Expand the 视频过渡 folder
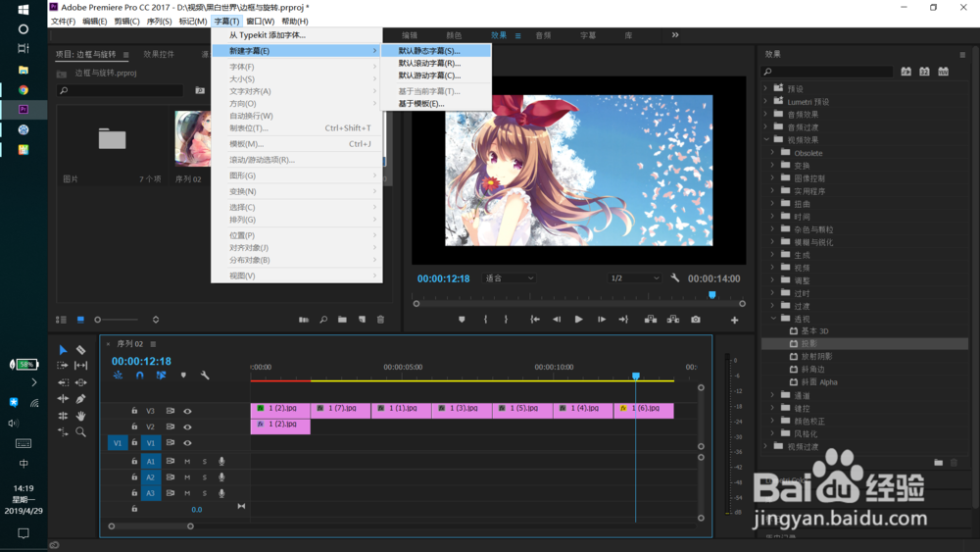980x552 pixels. [765, 446]
